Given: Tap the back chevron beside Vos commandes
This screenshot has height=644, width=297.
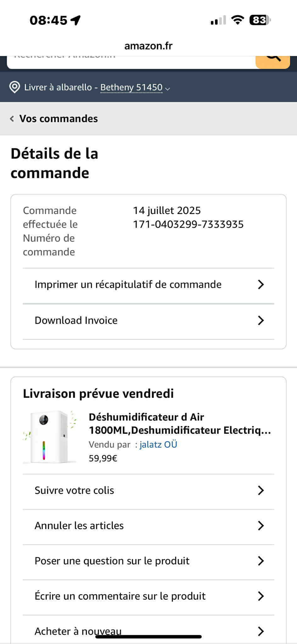Looking at the screenshot, I should 12,119.
